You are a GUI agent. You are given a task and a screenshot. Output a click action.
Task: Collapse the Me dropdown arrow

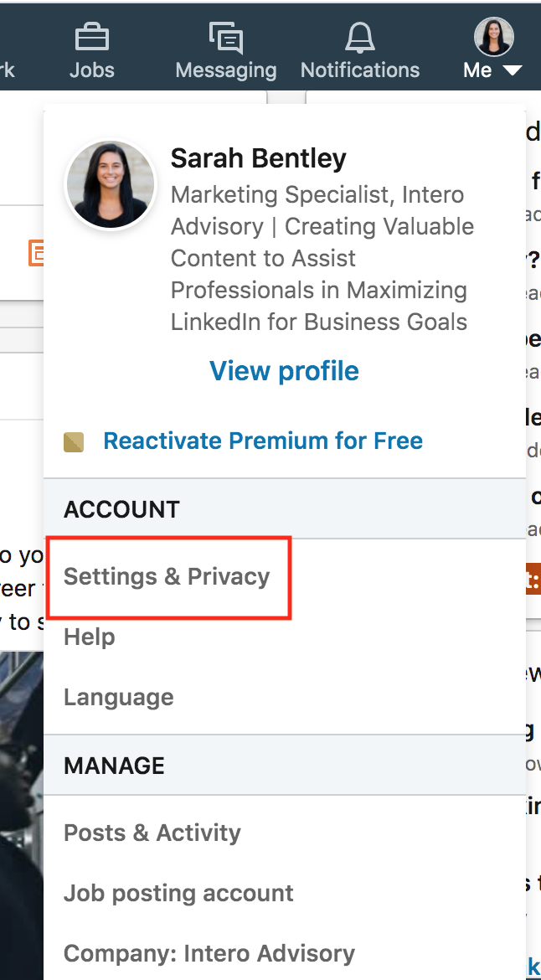[x=512, y=70]
